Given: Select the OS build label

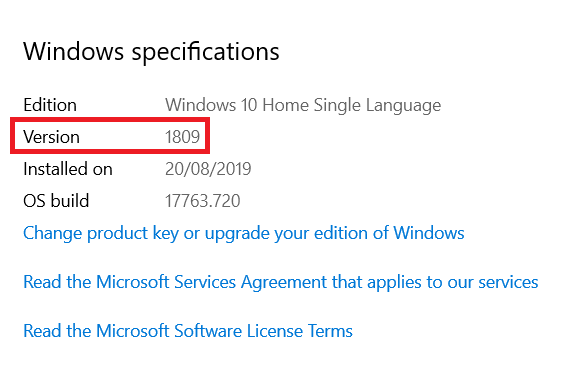Looking at the screenshot, I should point(56,201).
